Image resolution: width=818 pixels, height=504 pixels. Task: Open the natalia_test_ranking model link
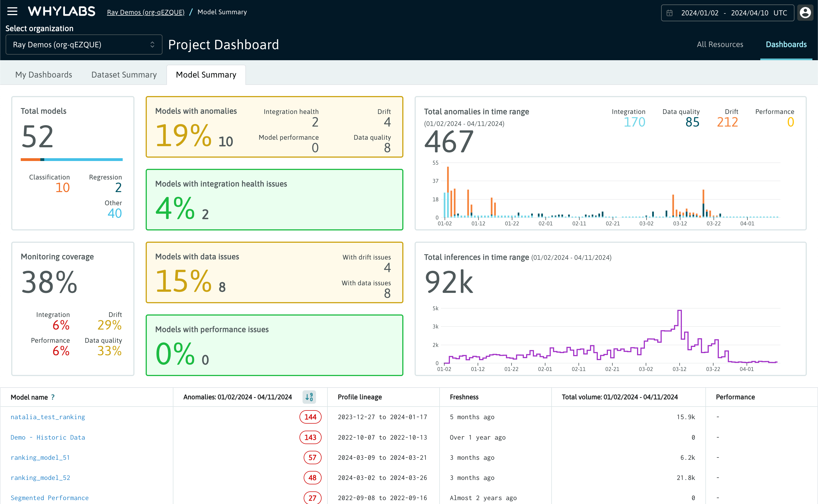pyautogui.click(x=48, y=417)
